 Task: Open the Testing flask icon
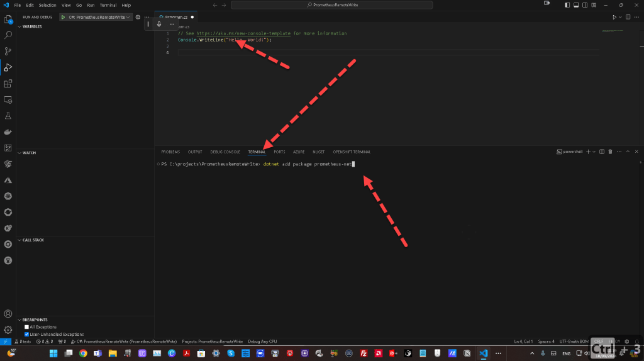click(8, 116)
